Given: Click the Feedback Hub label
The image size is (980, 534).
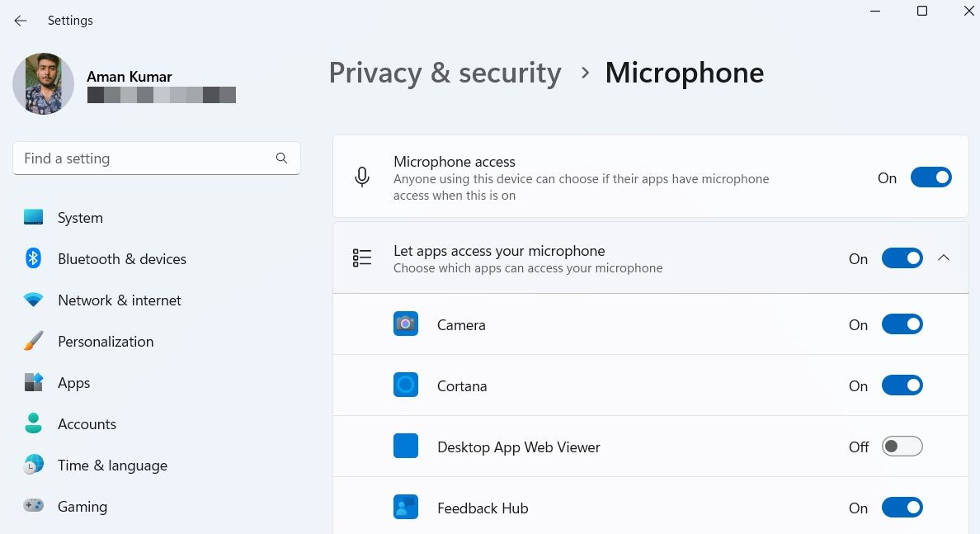Looking at the screenshot, I should (483, 508).
